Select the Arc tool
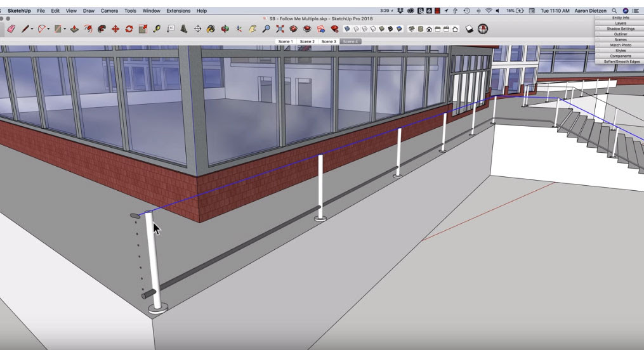Image resolution: width=644 pixels, height=350 pixels. (41, 29)
